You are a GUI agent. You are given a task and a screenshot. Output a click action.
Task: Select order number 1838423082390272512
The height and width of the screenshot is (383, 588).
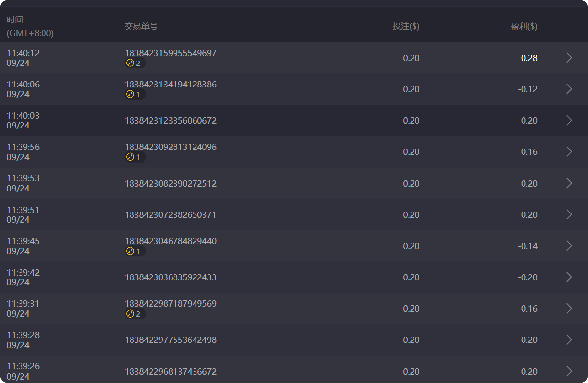click(170, 183)
